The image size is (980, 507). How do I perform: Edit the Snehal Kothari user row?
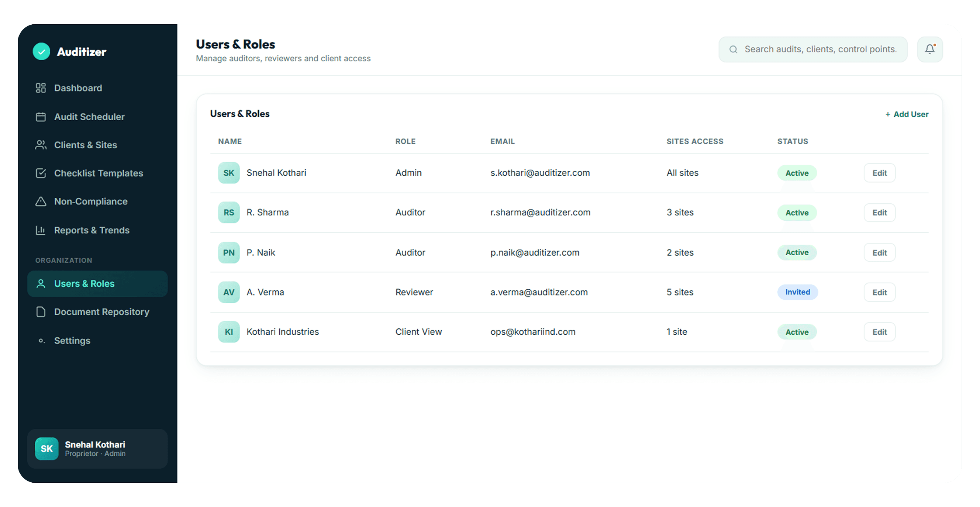click(x=879, y=173)
